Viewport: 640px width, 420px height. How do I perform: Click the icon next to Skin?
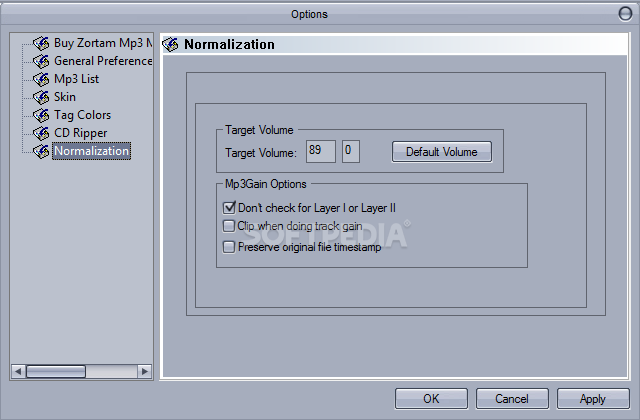(x=41, y=97)
